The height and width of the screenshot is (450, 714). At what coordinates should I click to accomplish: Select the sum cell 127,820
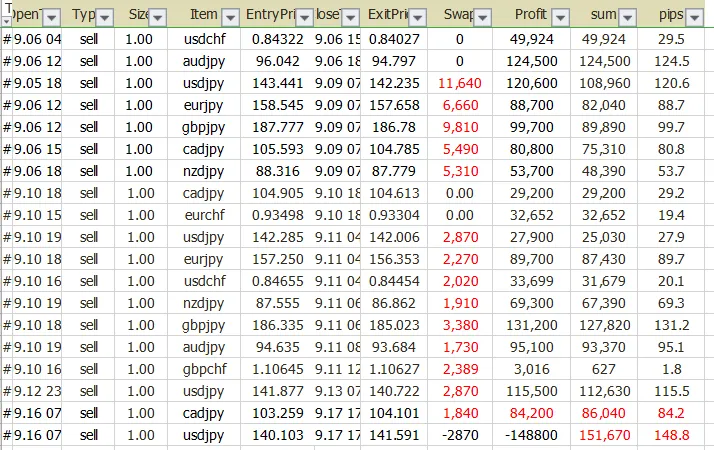pyautogui.click(x=604, y=325)
